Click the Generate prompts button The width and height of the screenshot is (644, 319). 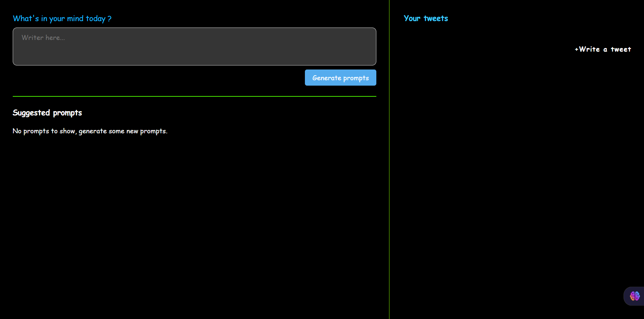[340, 78]
